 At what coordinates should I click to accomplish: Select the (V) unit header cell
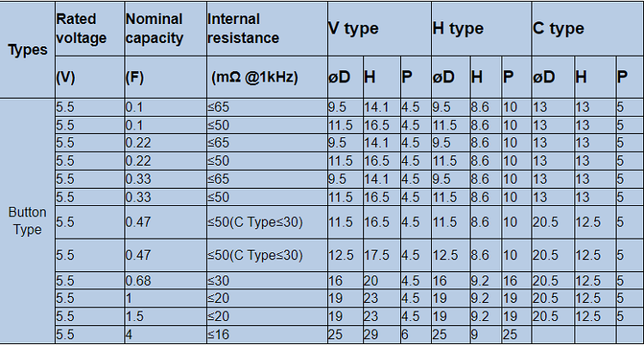[90, 77]
